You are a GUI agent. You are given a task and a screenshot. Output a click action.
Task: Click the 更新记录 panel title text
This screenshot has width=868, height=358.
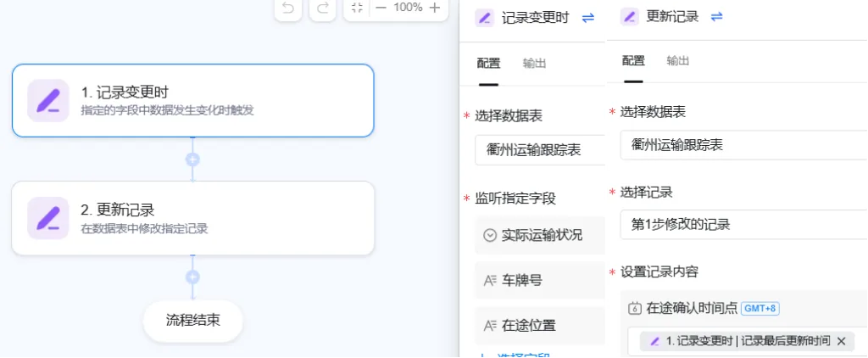tap(672, 17)
